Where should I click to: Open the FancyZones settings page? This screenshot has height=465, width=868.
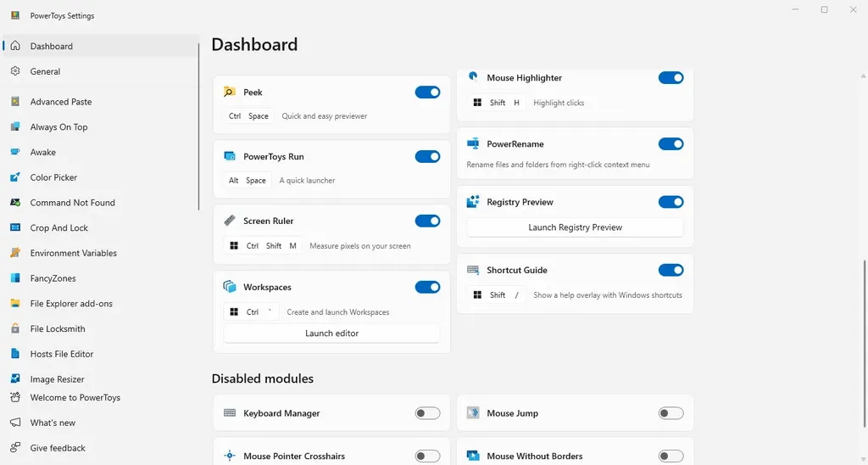100,278
